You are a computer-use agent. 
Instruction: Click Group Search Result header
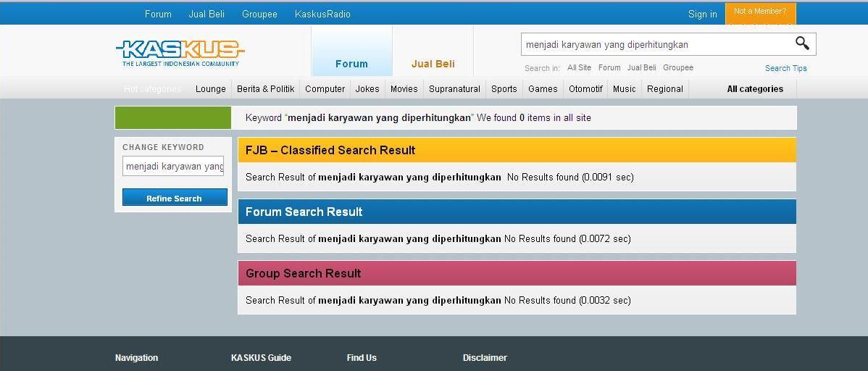tap(517, 273)
